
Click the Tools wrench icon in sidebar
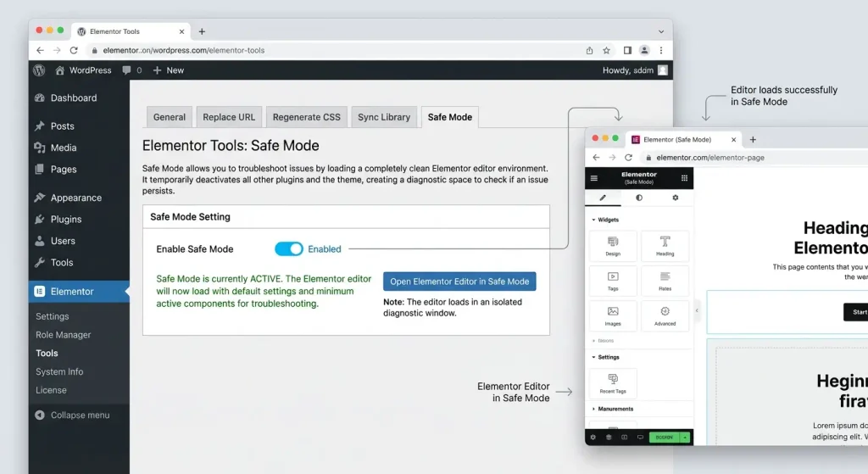pyautogui.click(x=39, y=263)
